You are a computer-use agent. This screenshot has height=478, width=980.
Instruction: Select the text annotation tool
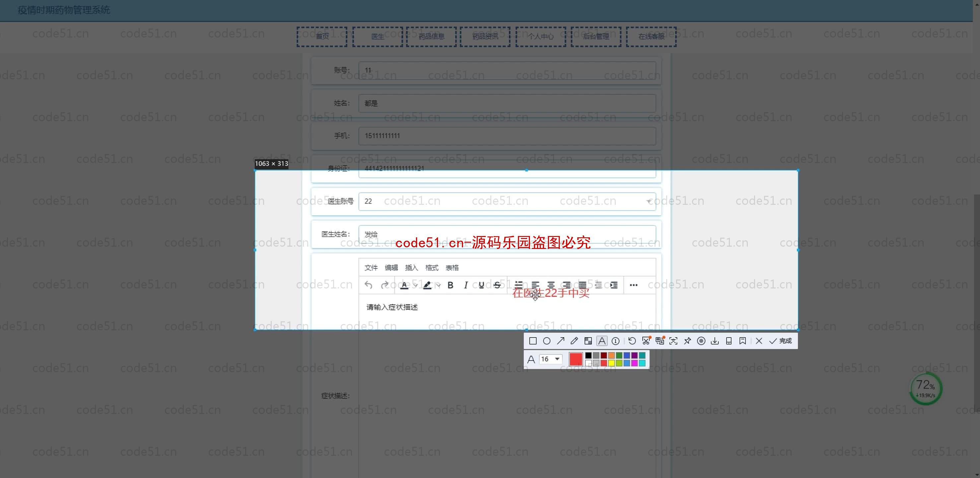tap(601, 341)
